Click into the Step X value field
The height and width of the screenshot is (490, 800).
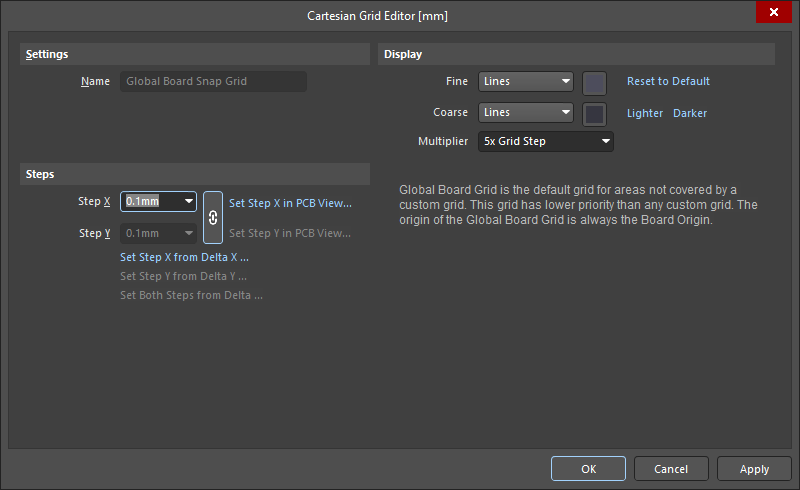pyautogui.click(x=150, y=202)
